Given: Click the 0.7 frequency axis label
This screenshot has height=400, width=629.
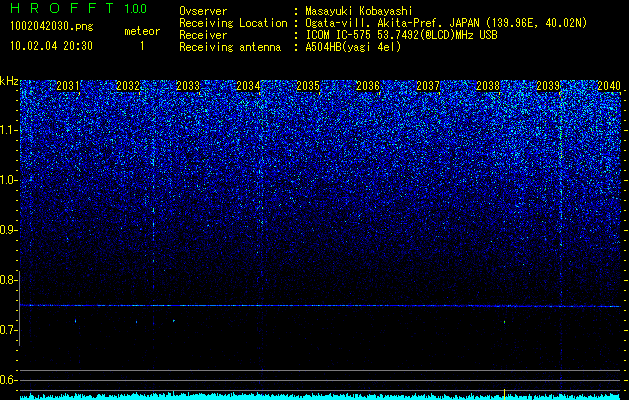Looking at the screenshot, I should point(9,330).
